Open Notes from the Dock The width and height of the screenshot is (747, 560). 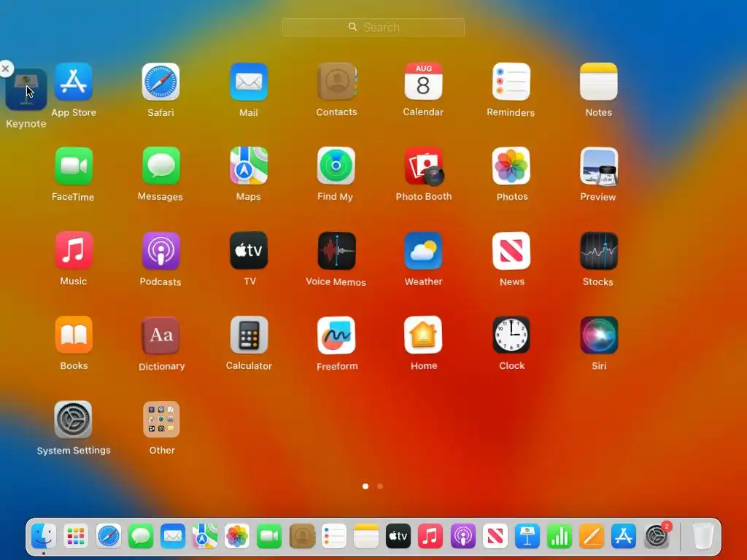coord(366,536)
